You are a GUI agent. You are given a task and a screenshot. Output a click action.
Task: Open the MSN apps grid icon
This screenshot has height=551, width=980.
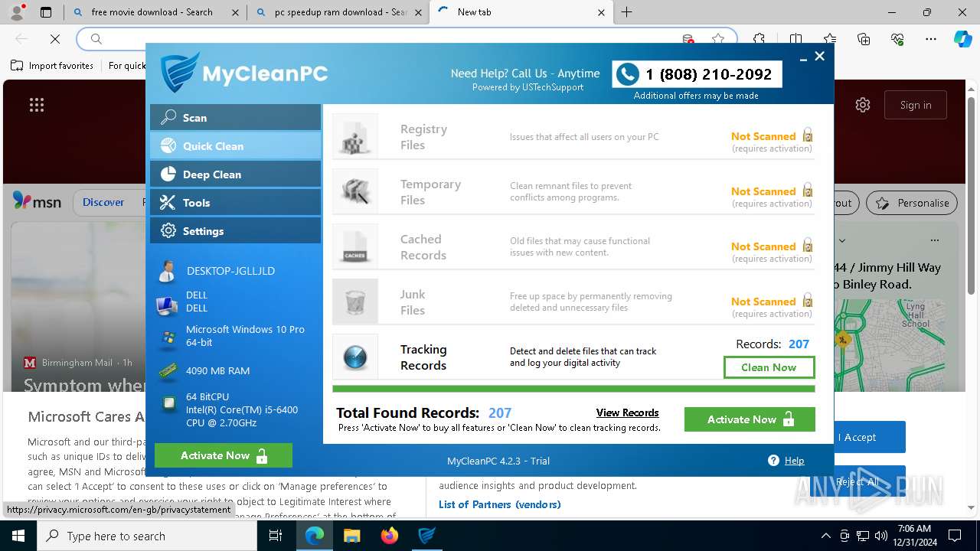tap(36, 105)
